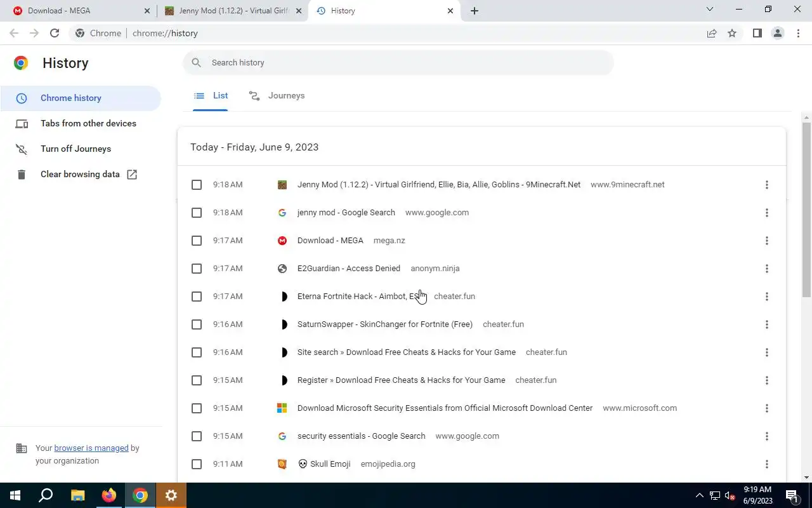812x508 pixels.
Task: Open more actions for Skull Emoji entry
Action: pyautogui.click(x=767, y=464)
